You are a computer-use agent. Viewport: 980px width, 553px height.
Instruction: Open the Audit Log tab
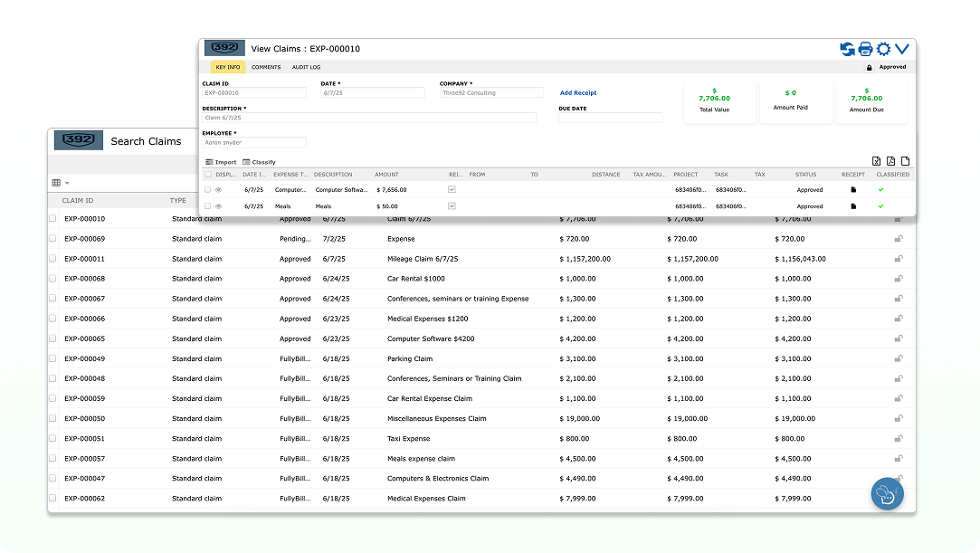[306, 68]
